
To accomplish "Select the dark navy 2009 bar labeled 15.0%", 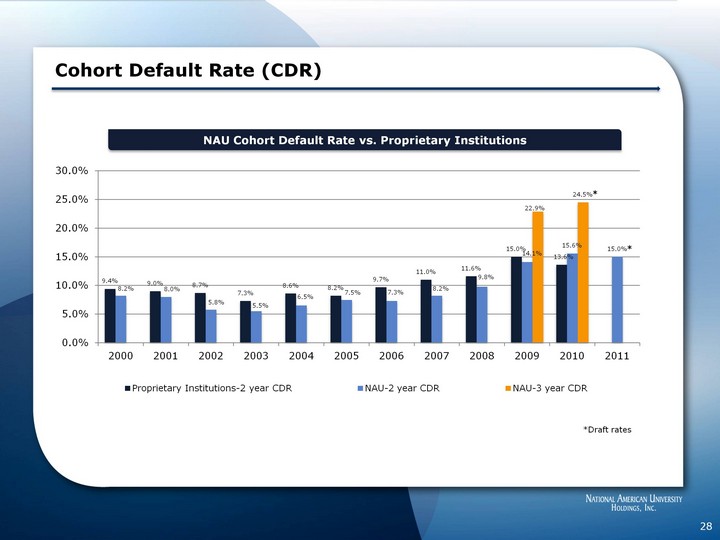I will (517, 300).
